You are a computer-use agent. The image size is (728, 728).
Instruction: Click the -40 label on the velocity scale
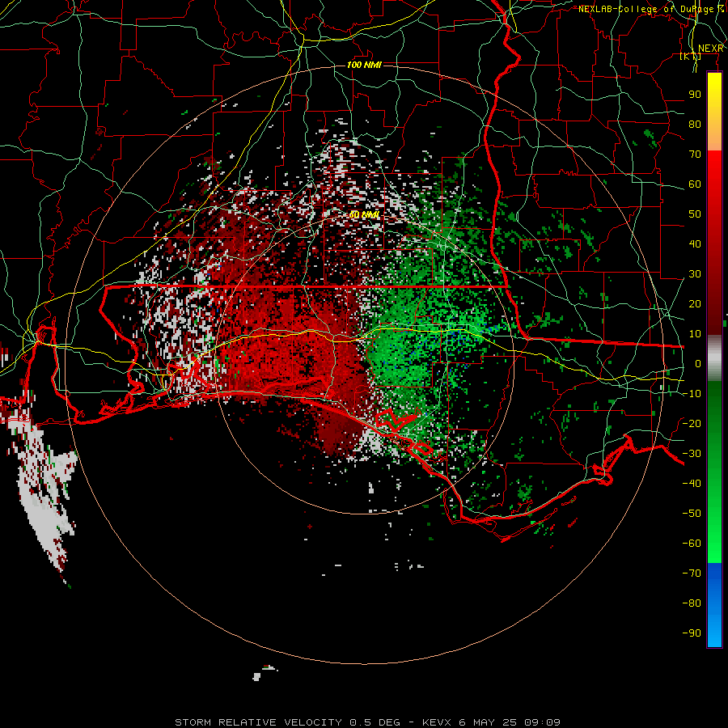coord(692,484)
